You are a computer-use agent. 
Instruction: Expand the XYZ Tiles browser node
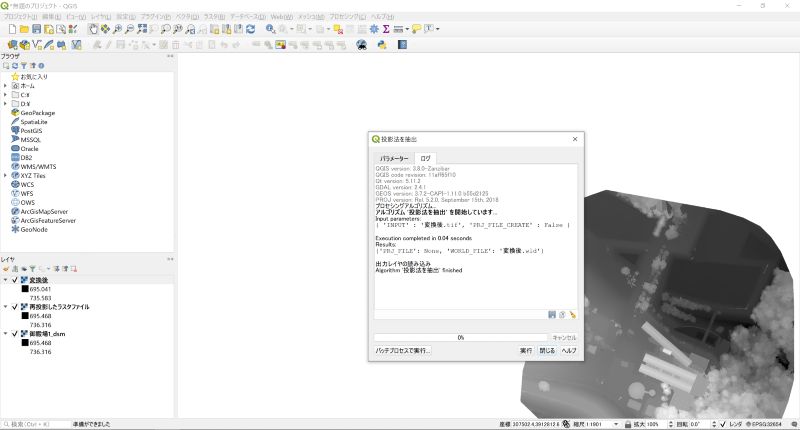(5, 175)
